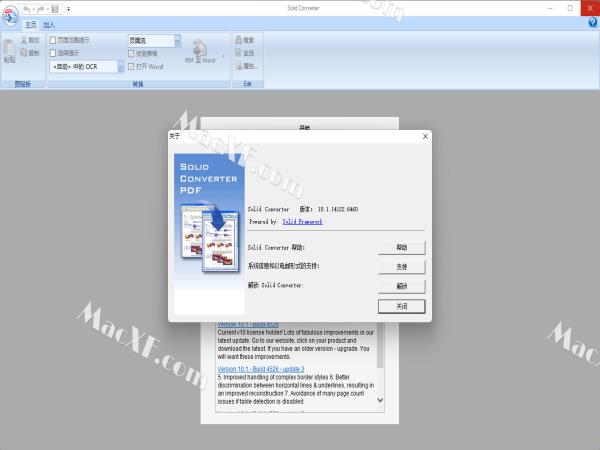Click the Properties icon in Edit group
The width and height of the screenshot is (600, 450).
click(238, 66)
